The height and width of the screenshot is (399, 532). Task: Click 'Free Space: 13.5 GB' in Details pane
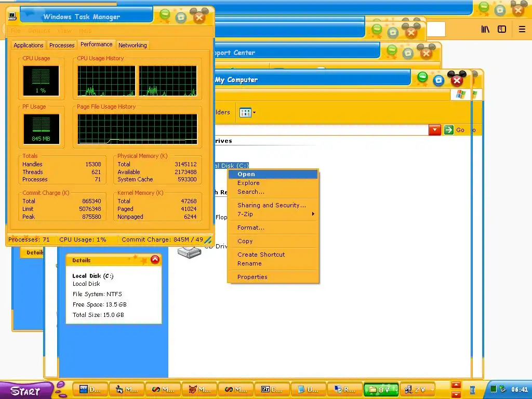click(99, 304)
